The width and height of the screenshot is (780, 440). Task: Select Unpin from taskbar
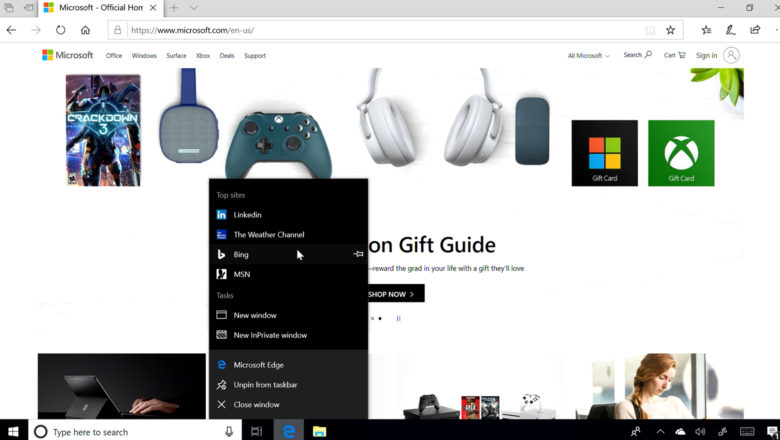289,385
